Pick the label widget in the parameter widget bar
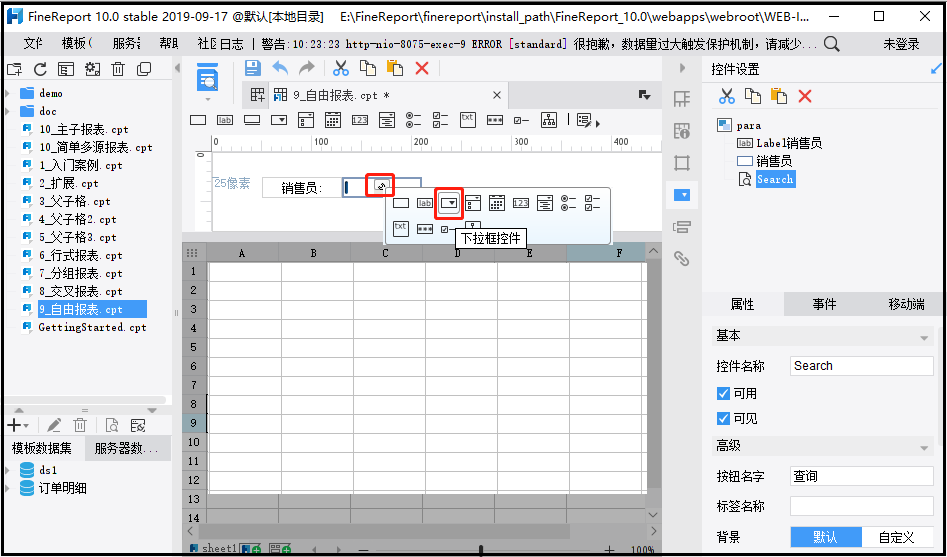Viewport: 947px width, 557px height. point(225,120)
